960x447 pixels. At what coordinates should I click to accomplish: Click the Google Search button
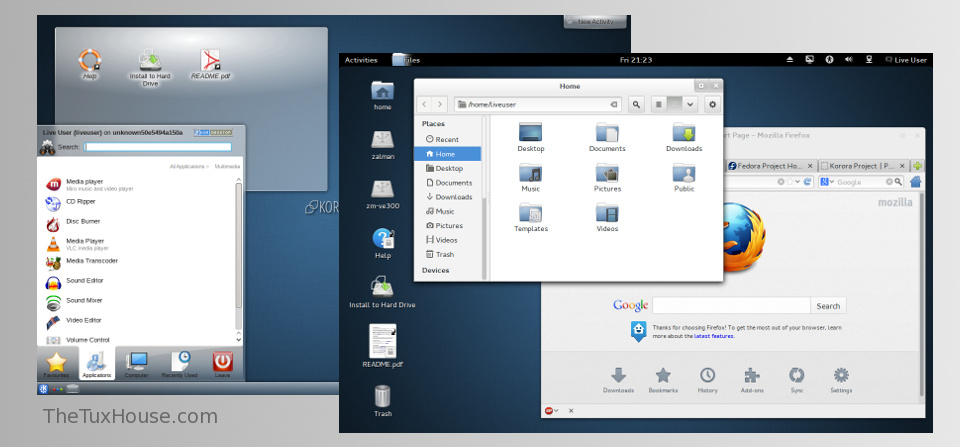(828, 306)
